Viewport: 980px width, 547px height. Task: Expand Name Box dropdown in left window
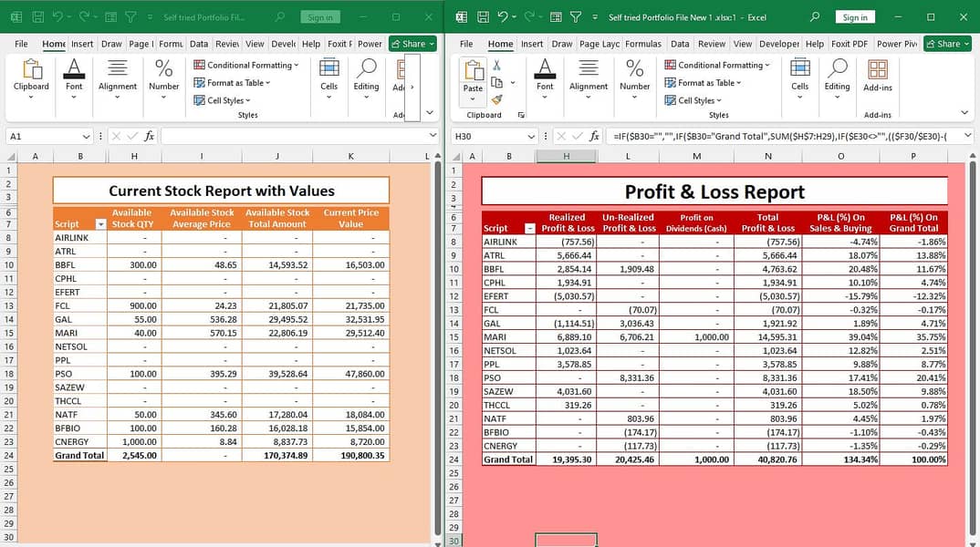86,136
